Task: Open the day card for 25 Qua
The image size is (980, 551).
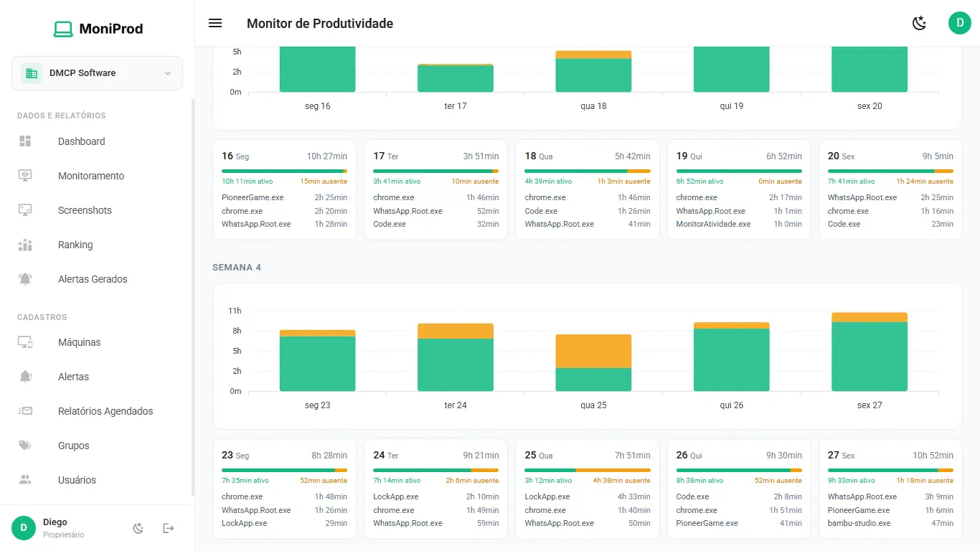Action: (587, 489)
